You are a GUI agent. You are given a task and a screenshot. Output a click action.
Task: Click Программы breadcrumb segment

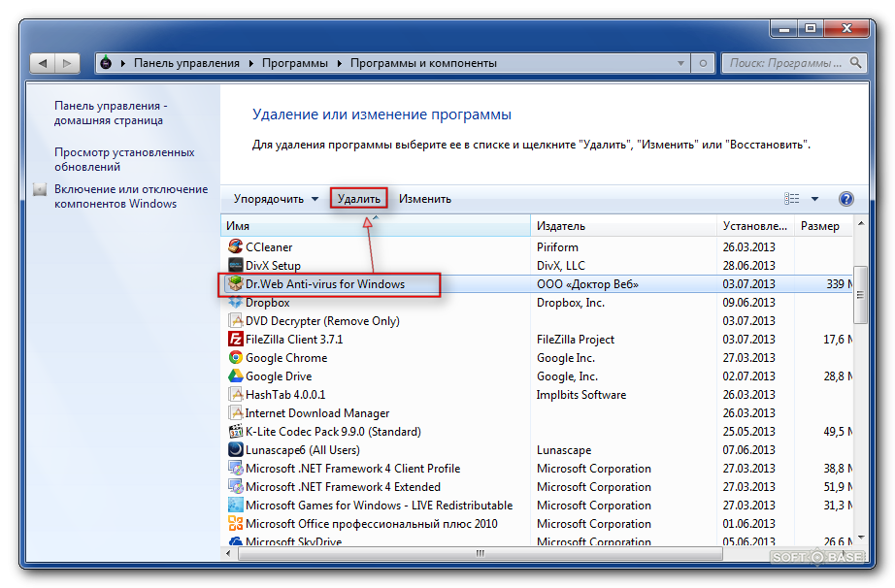pos(294,63)
